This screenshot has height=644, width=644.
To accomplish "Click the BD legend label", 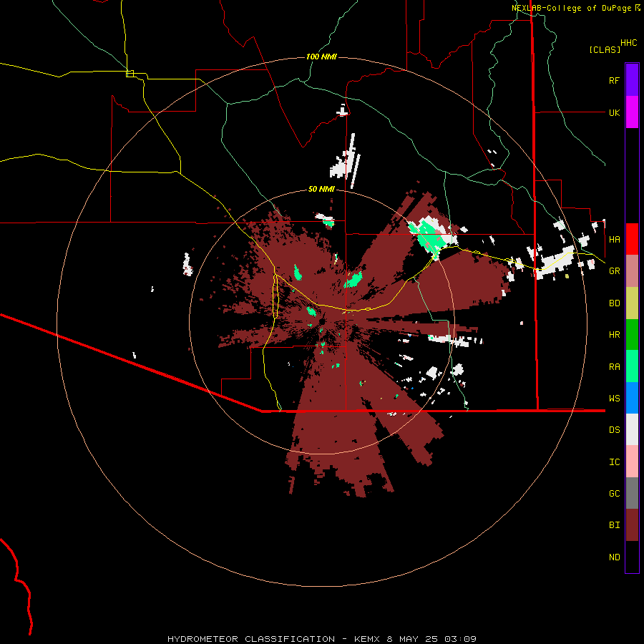I will click(x=614, y=303).
